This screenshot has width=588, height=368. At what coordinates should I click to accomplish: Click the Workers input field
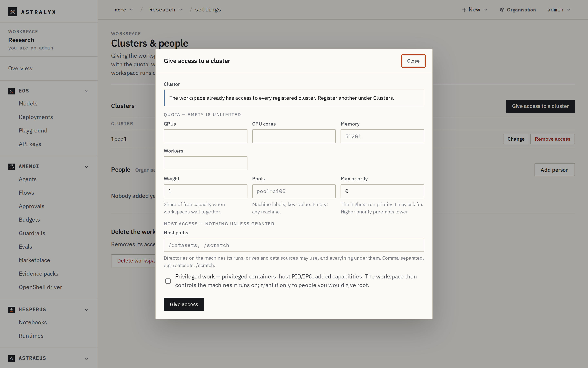(x=206, y=163)
